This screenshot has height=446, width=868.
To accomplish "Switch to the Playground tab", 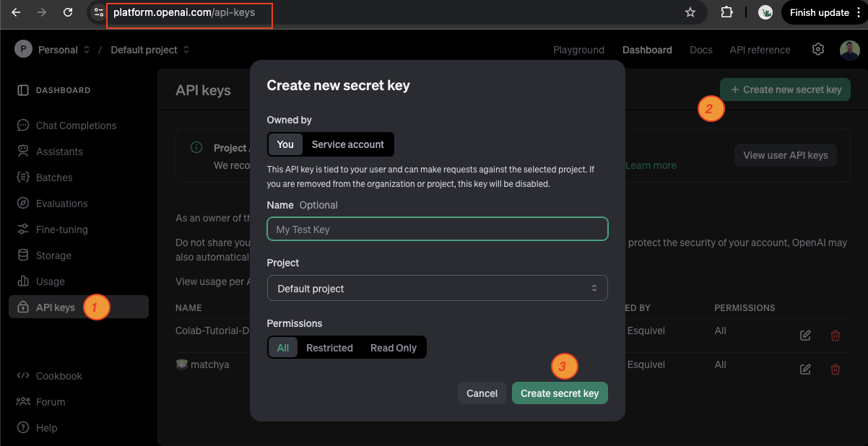I will (578, 50).
